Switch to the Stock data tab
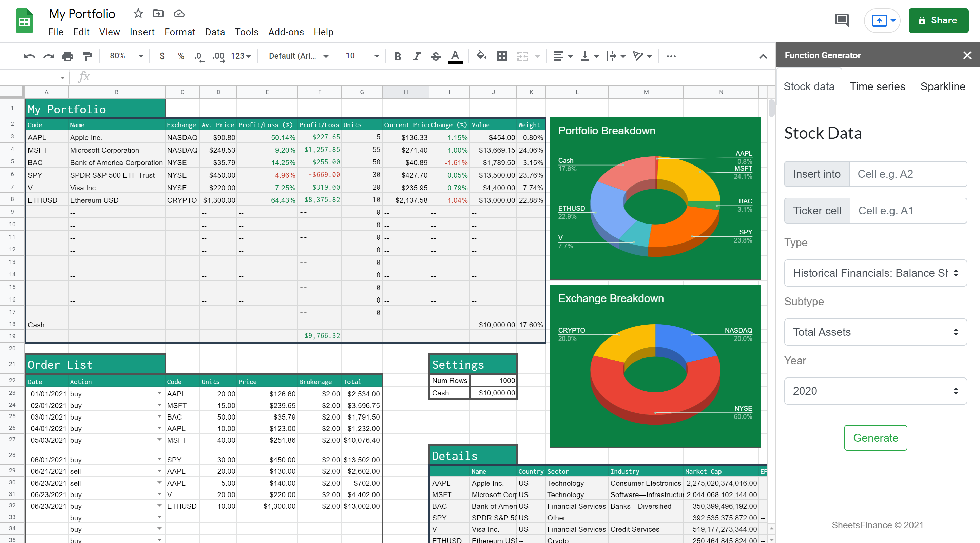 (x=809, y=86)
